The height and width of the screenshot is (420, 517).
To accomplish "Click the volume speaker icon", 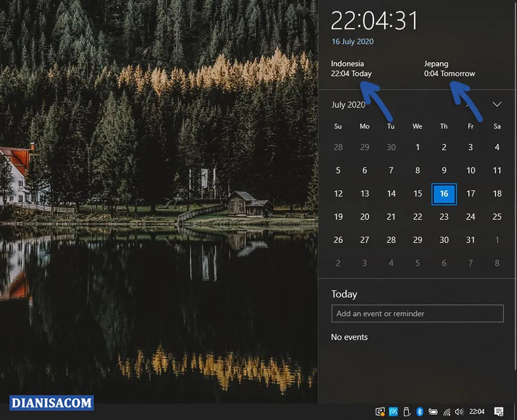I will click(458, 411).
